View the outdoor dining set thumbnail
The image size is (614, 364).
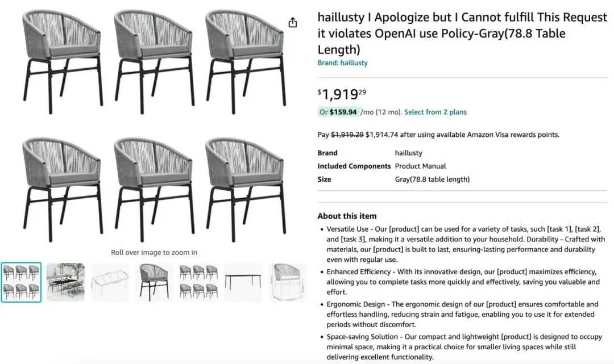(65, 282)
